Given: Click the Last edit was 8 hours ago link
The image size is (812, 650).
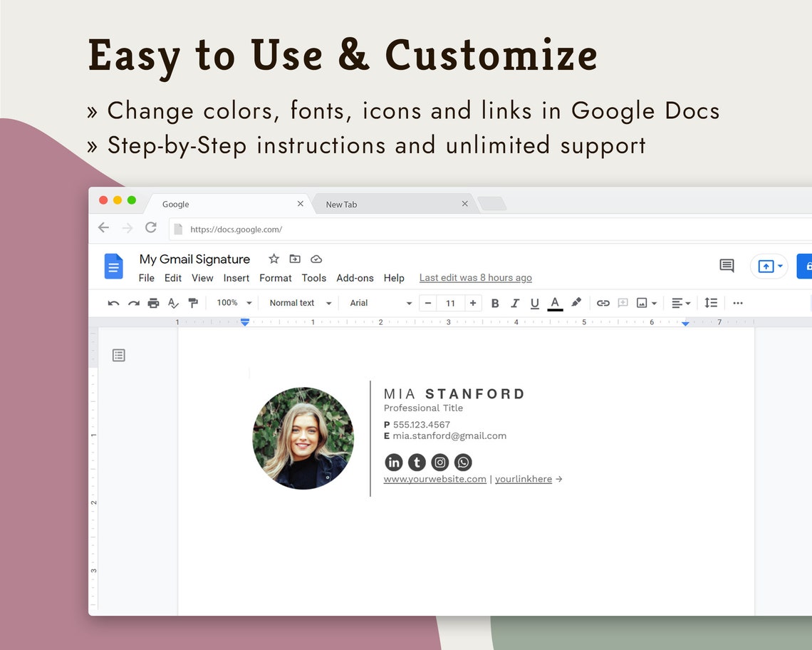Looking at the screenshot, I should tap(475, 277).
